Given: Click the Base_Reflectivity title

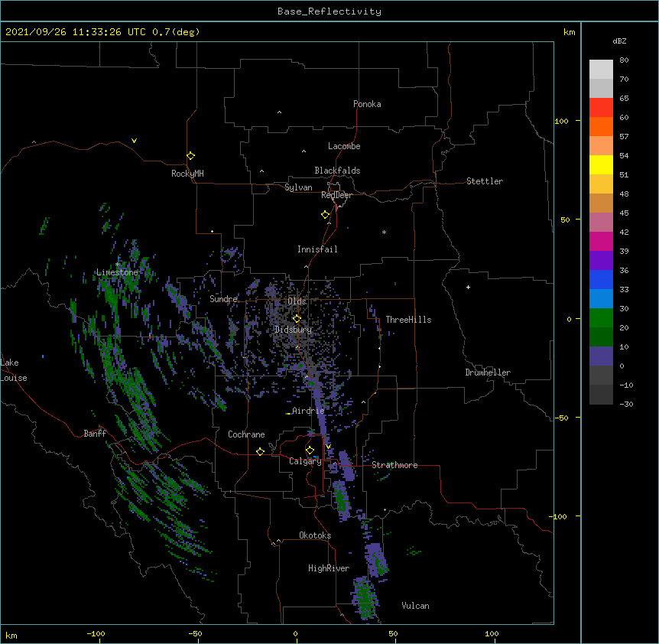Looking at the screenshot, I should coord(329,11).
